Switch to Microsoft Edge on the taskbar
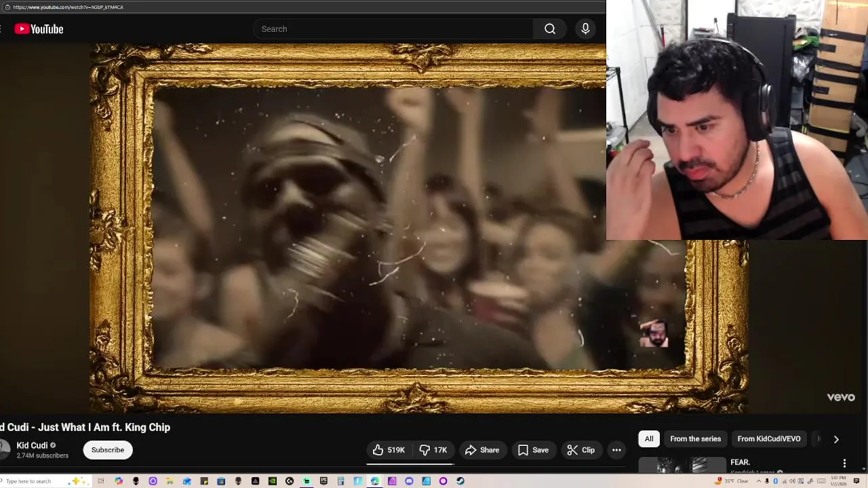Screen dimensions: 868x488 374,481
